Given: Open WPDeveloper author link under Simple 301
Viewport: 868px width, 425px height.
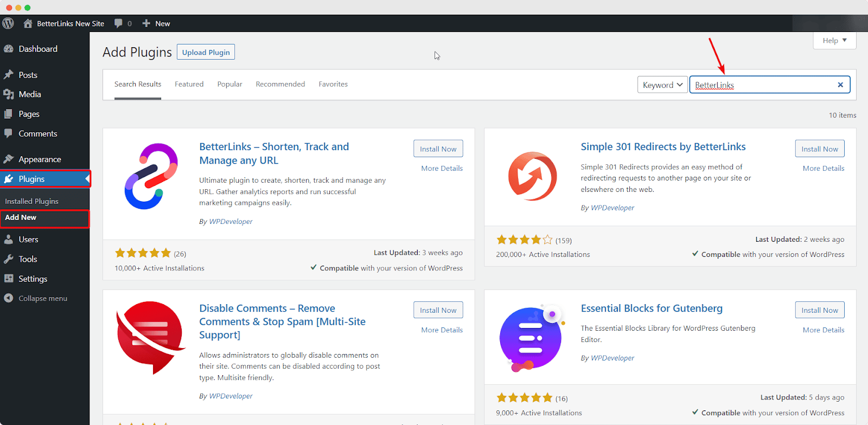Looking at the screenshot, I should (612, 208).
